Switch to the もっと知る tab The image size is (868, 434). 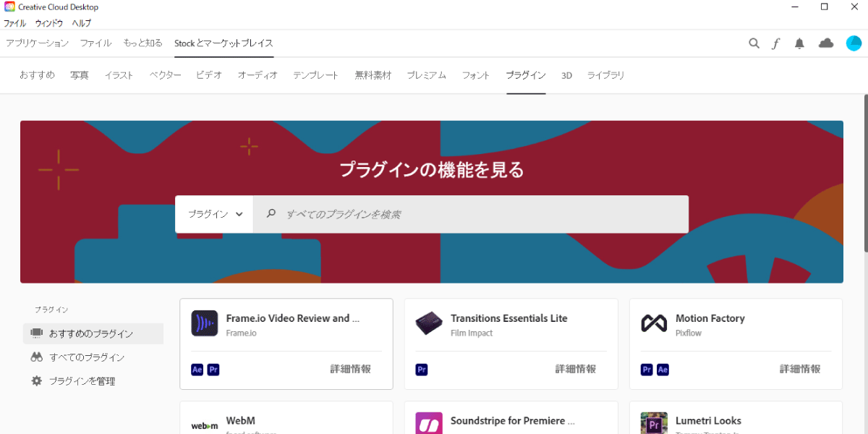pyautogui.click(x=142, y=43)
